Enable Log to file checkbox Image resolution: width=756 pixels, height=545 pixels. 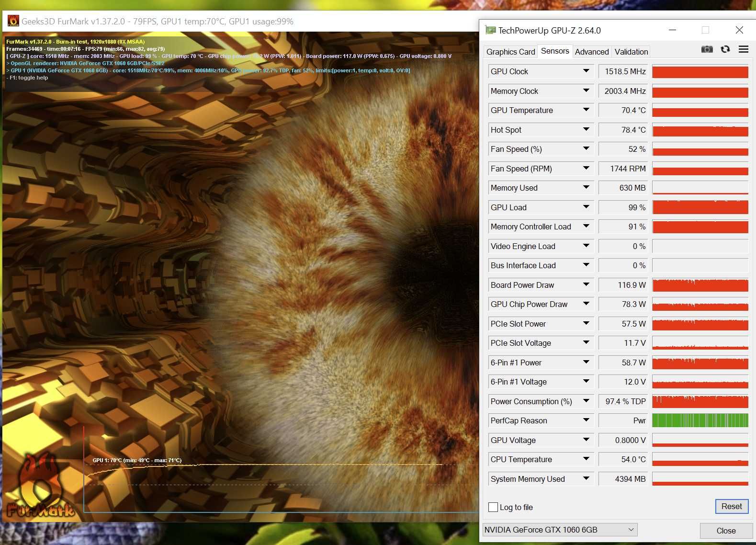(x=493, y=507)
